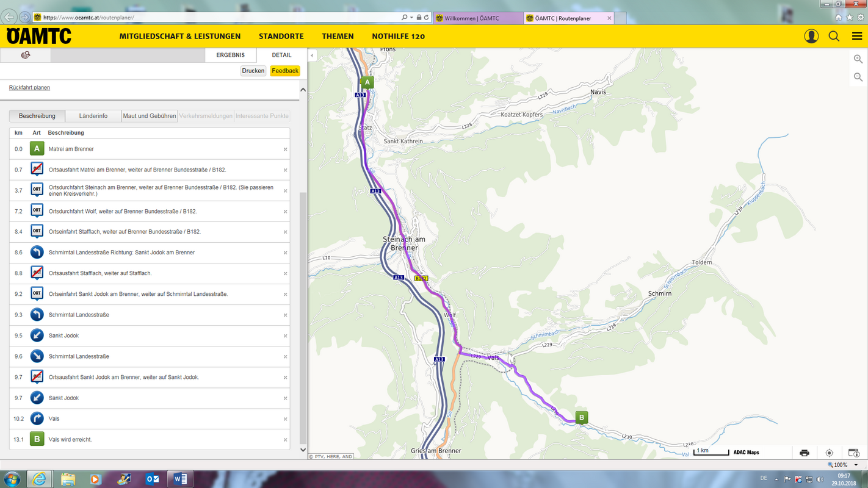Screen dimensions: 868x488
Task: Click Steinach am Brenner label on map
Action: pos(404,243)
